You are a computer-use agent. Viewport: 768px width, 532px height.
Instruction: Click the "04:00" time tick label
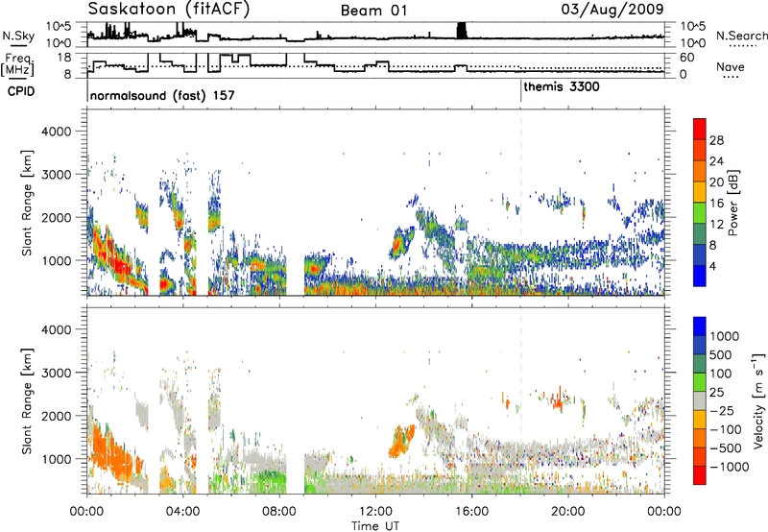[x=182, y=512]
